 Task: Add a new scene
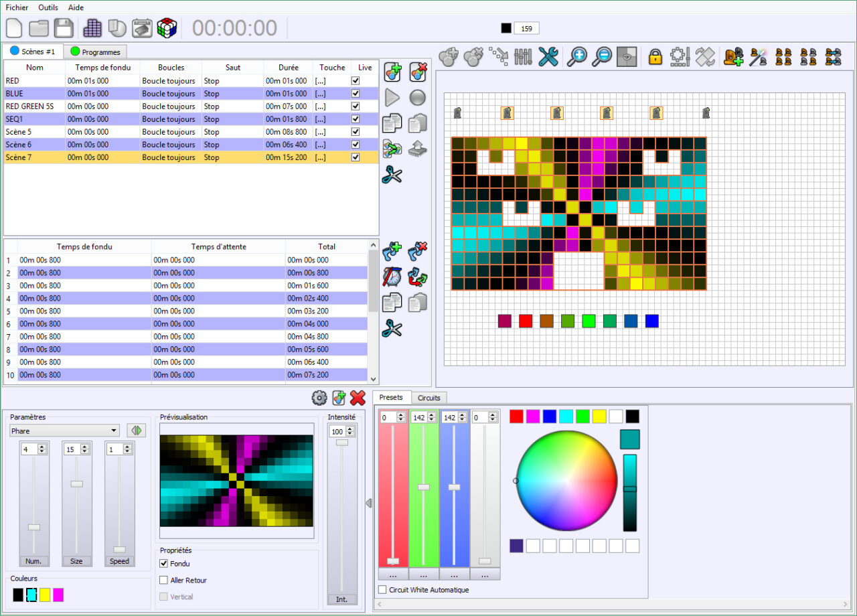[x=392, y=72]
